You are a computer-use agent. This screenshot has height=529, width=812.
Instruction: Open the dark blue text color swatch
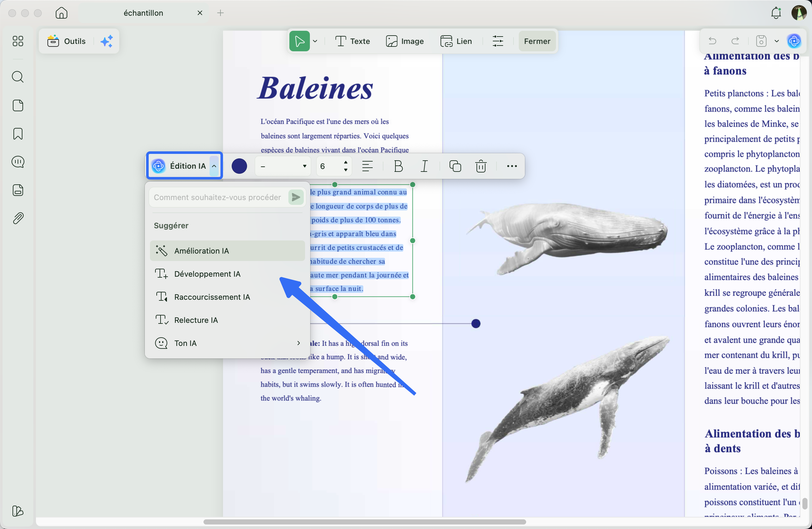click(x=239, y=166)
